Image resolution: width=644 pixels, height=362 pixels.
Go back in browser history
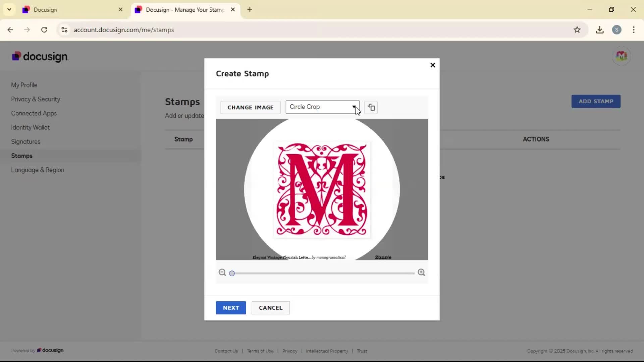[x=10, y=30]
